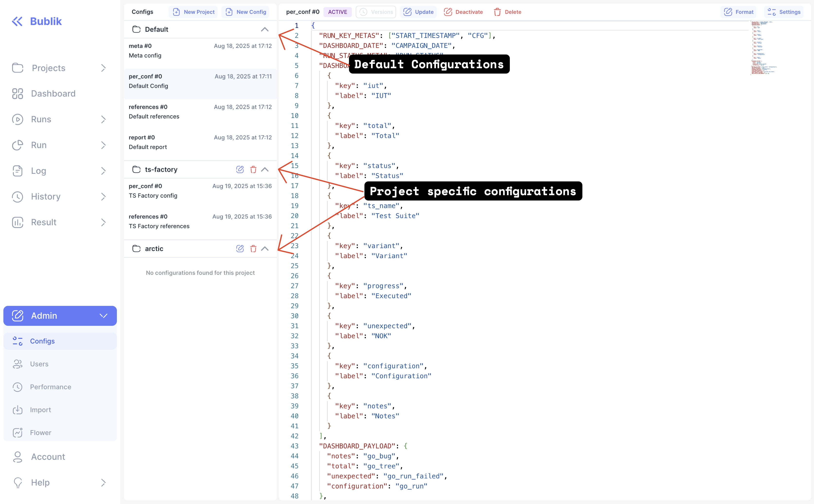Viewport: 814px width, 504px height.
Task: Open Import page in Admin submenu
Action: point(40,410)
